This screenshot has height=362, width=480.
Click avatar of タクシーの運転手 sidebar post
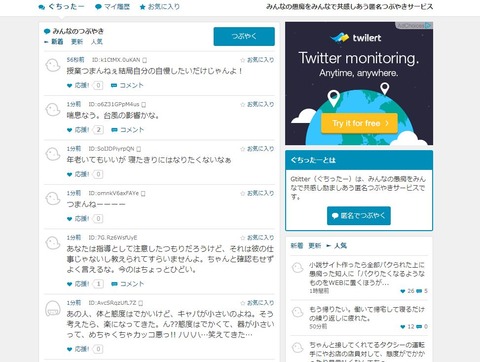click(297, 348)
